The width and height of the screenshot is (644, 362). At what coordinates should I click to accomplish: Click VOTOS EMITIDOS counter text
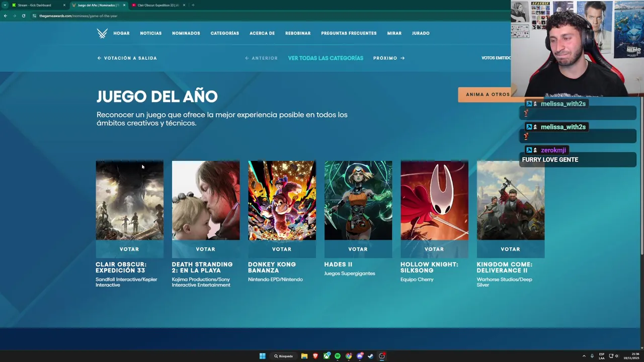point(496,58)
